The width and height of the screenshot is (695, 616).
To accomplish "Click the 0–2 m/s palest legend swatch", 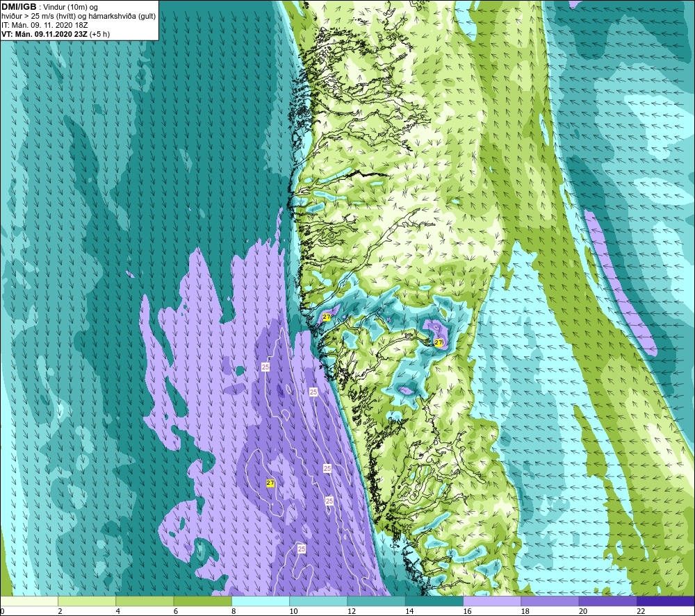I will point(29,601).
